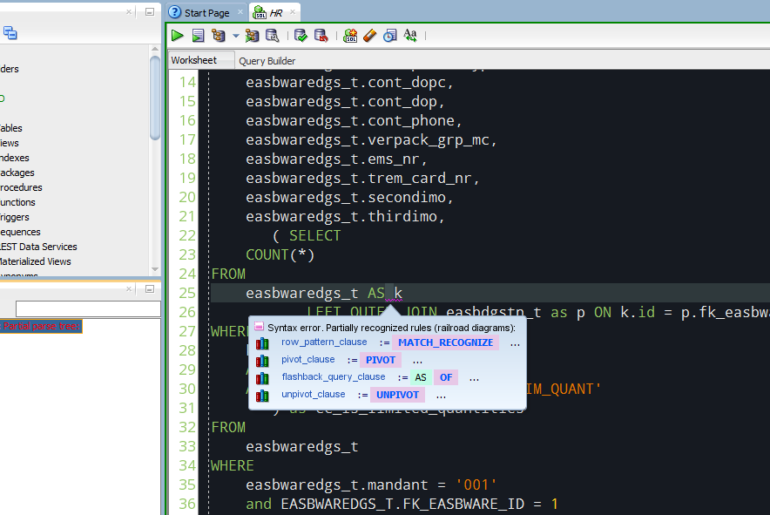
Task: Click the Autotrace toolbar icon
Action: [x=252, y=36]
